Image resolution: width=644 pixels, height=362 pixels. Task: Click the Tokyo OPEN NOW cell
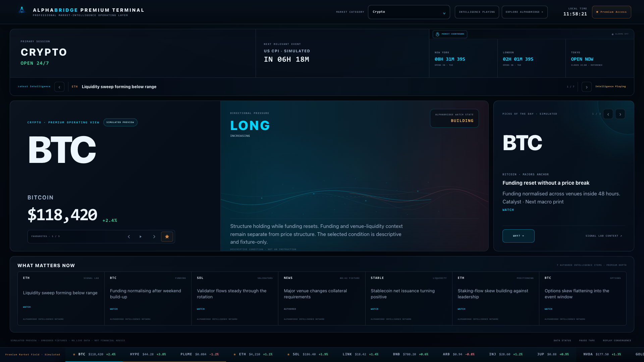600,59
